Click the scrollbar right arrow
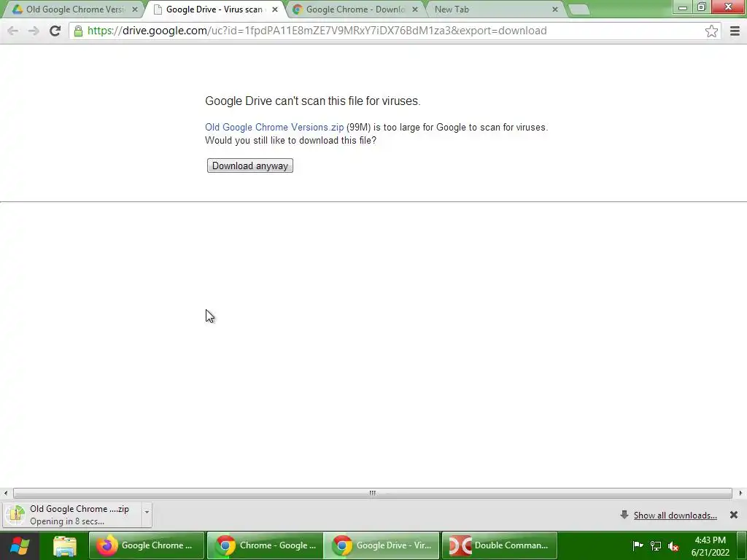 coord(740,493)
